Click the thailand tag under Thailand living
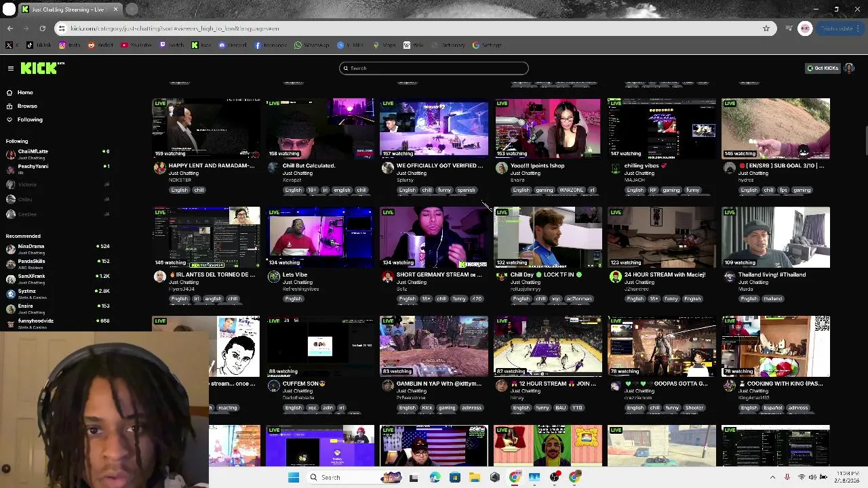 pyautogui.click(x=772, y=299)
